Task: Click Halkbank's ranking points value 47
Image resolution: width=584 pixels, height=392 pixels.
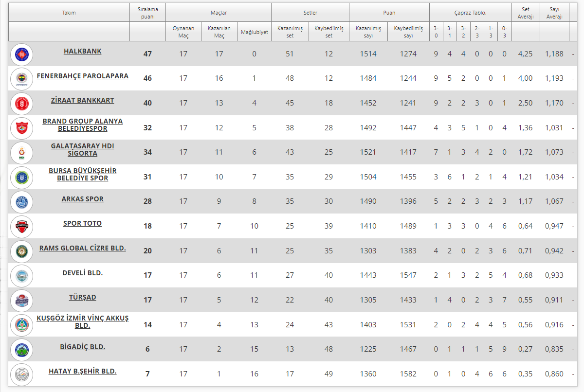Action: 147,54
